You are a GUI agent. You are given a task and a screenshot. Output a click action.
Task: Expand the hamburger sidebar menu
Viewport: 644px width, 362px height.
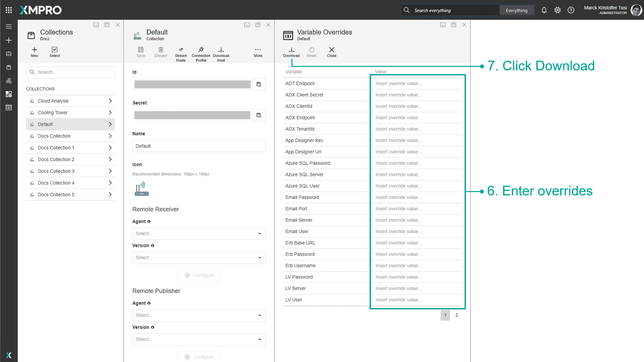pos(9,26)
